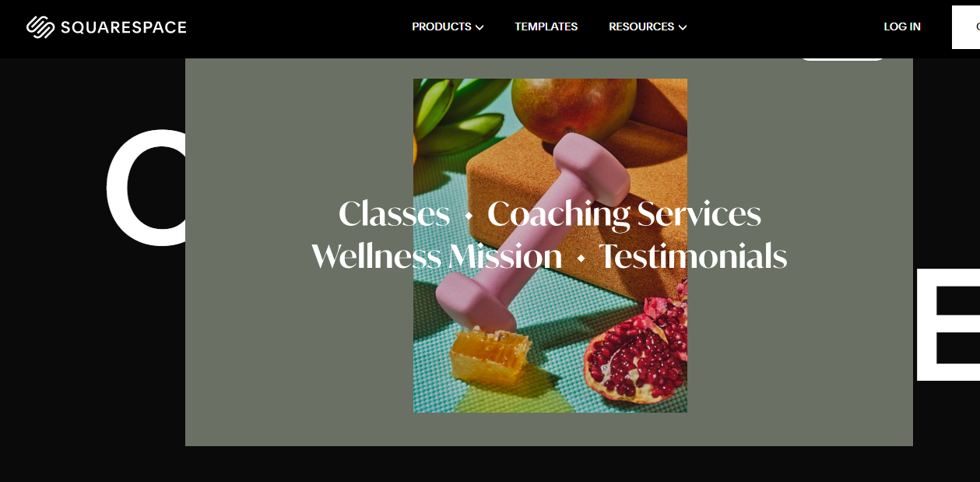The height and width of the screenshot is (482, 980).
Task: Click the white button beside Log In
Action: pyautogui.click(x=966, y=27)
